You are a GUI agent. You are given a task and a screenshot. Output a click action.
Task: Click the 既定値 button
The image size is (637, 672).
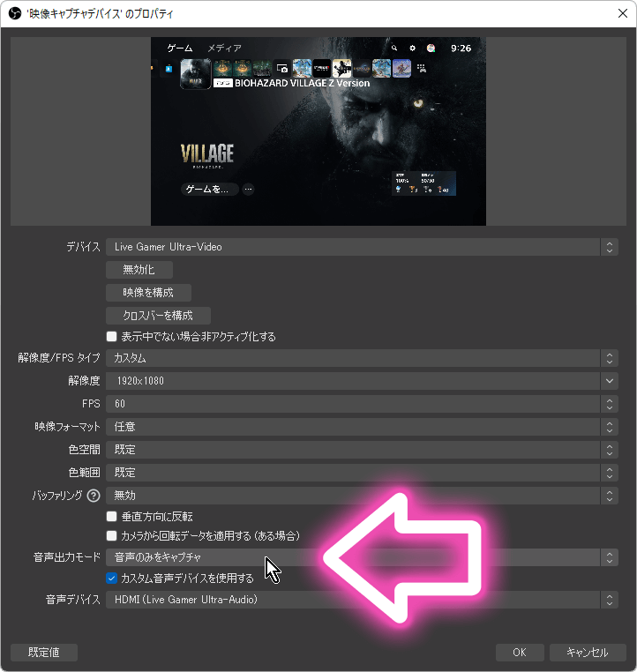(x=44, y=653)
